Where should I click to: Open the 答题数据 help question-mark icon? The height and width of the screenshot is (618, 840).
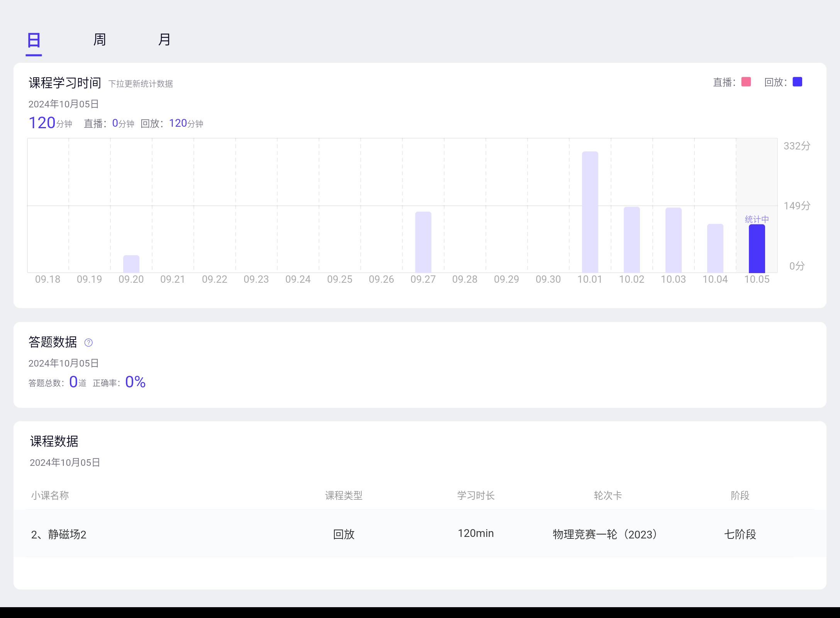[88, 343]
